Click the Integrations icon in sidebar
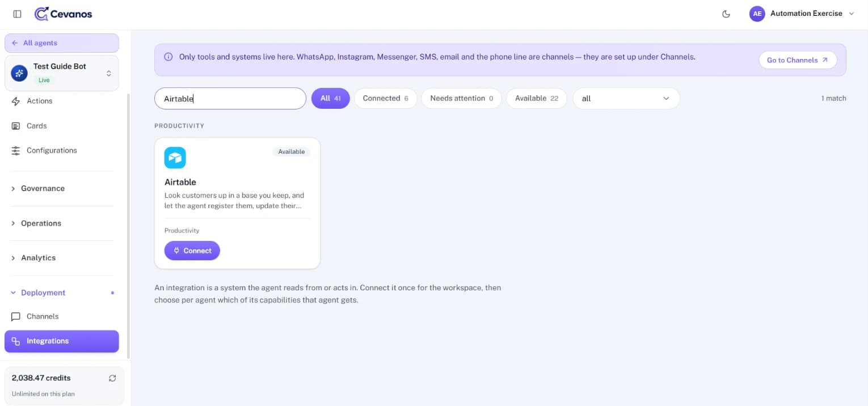868x406 pixels. click(16, 341)
